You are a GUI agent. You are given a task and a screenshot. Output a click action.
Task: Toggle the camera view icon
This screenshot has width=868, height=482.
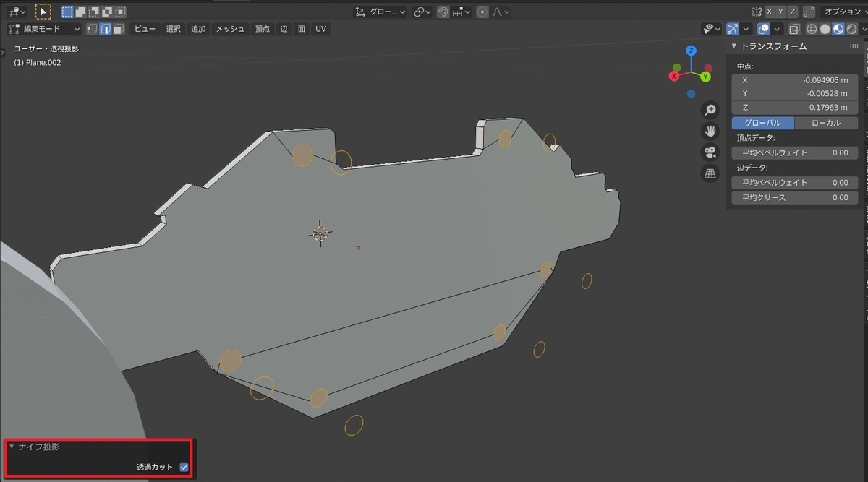[710, 152]
